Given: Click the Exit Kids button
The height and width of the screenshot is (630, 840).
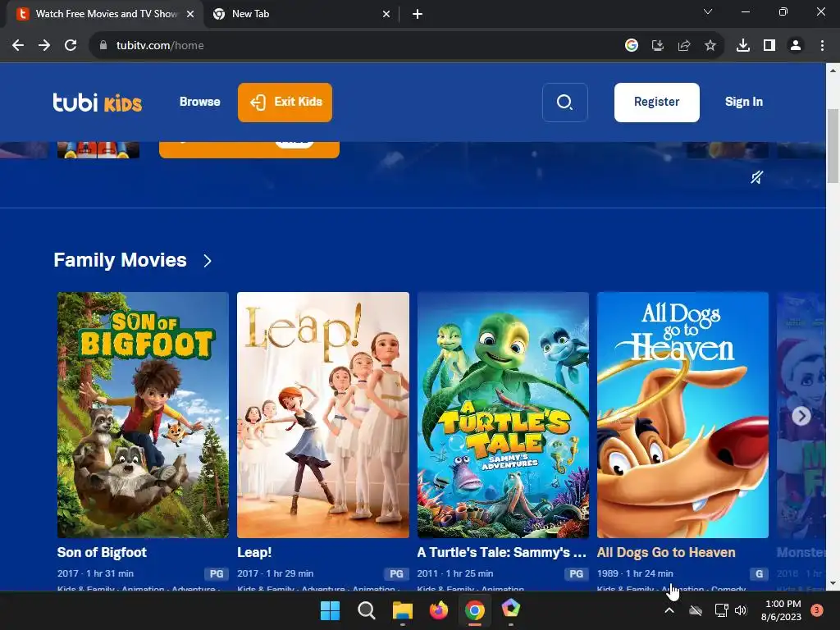Looking at the screenshot, I should click(285, 103).
